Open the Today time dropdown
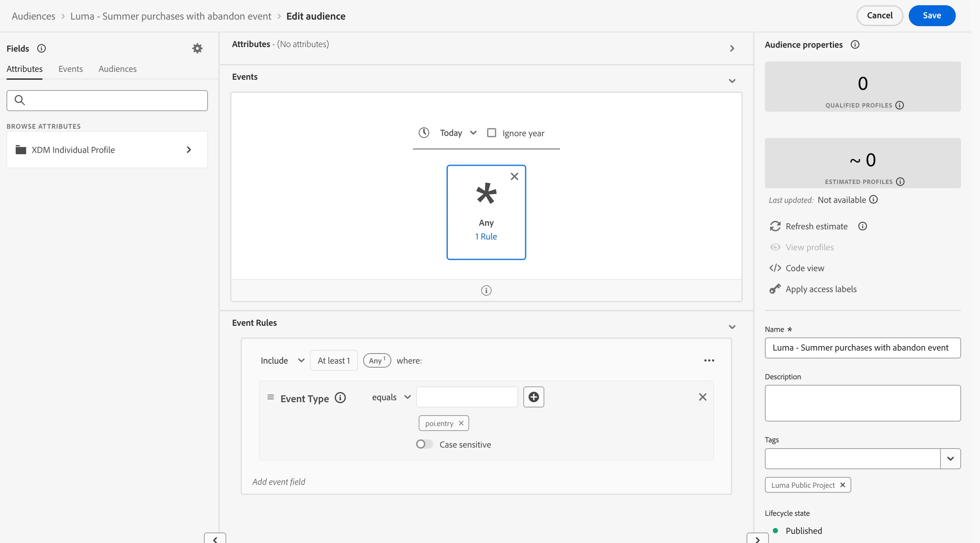980x543 pixels. coord(458,133)
